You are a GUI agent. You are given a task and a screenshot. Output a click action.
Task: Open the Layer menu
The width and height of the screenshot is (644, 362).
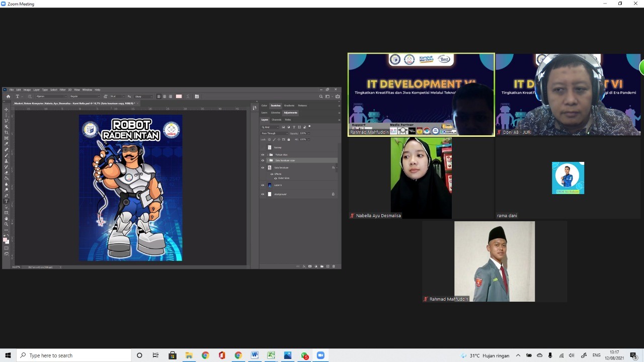coord(36,89)
